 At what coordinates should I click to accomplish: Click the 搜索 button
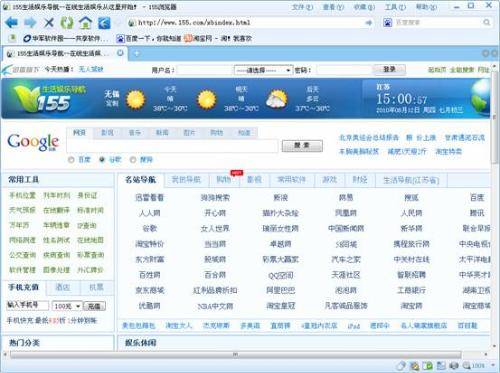302,146
